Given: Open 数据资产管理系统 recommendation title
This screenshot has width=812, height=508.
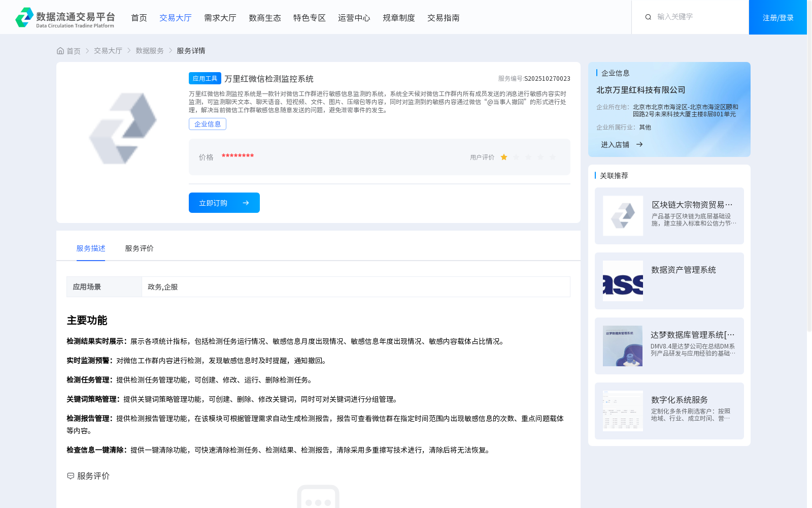Looking at the screenshot, I should pyautogui.click(x=684, y=270).
